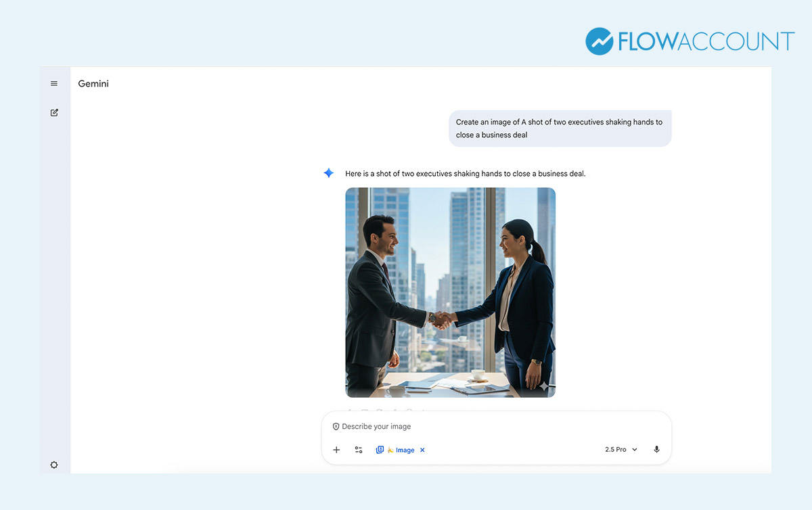Click the chevron next to 2.5 Pro

click(635, 450)
